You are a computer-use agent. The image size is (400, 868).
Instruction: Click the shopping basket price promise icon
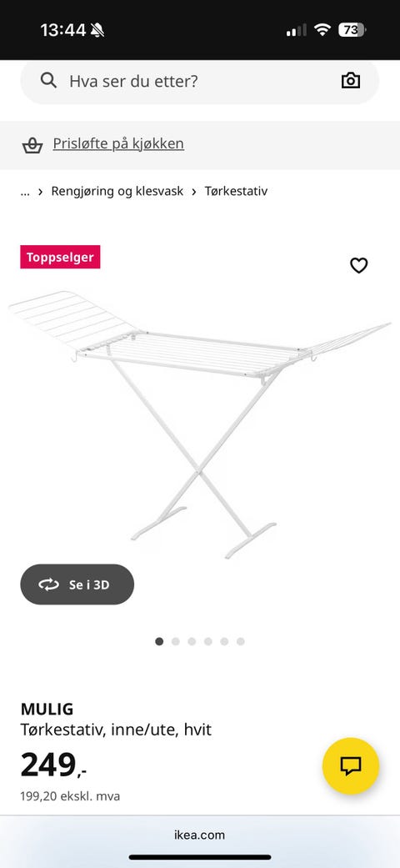(x=32, y=145)
